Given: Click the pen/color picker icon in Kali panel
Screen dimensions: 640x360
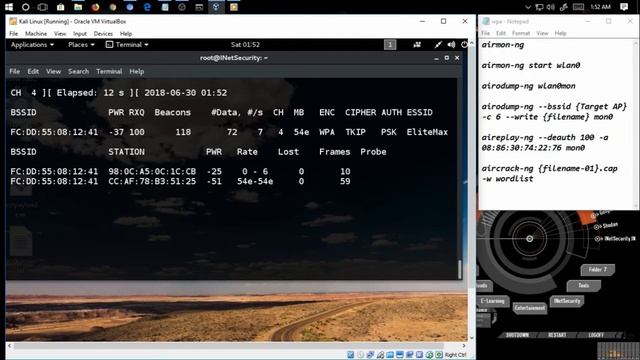Looking at the screenshot, I should pyautogui.click(x=438, y=44).
